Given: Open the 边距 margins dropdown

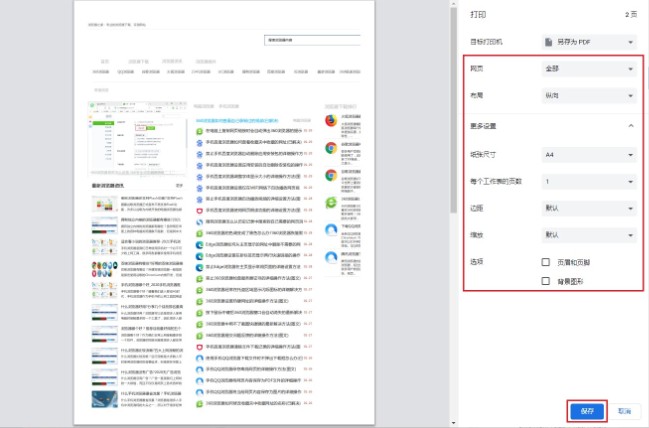Looking at the screenshot, I should 589,208.
